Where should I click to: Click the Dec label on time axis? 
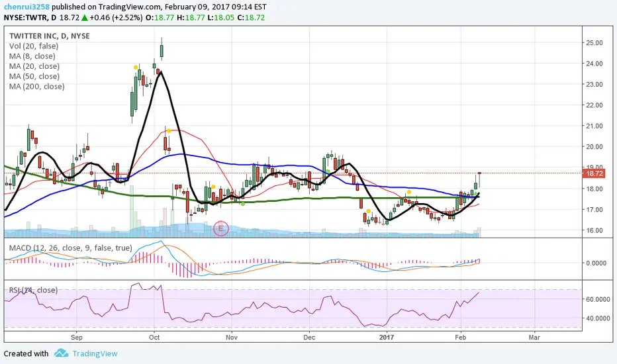[x=309, y=338]
